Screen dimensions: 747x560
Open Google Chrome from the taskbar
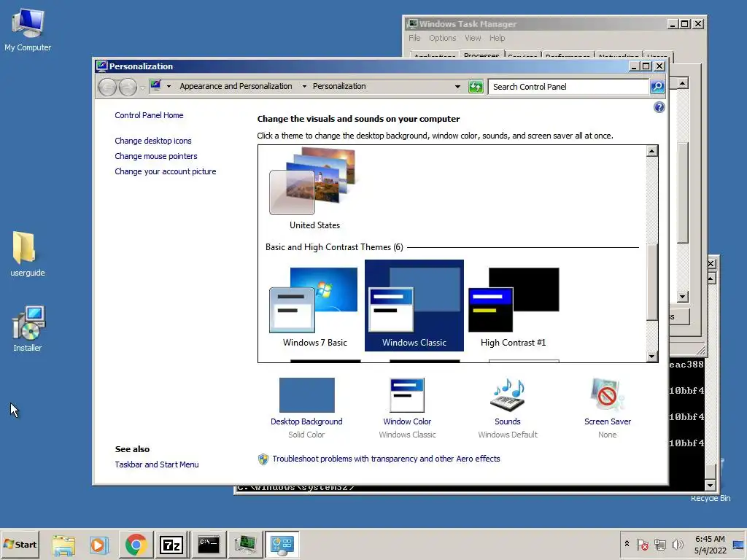click(x=136, y=545)
